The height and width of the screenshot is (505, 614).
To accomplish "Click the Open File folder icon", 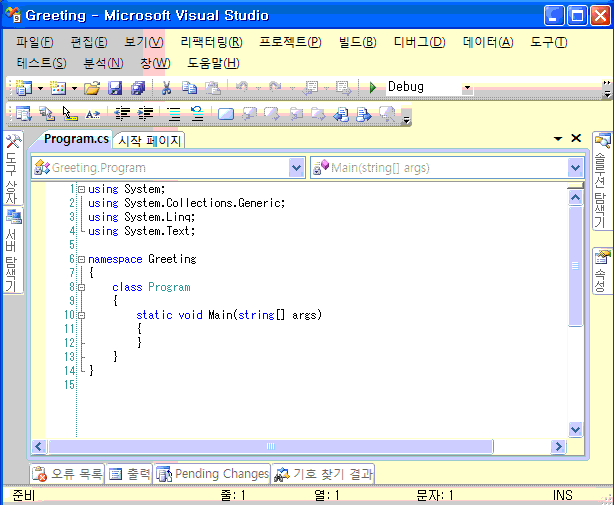I will (x=92, y=88).
